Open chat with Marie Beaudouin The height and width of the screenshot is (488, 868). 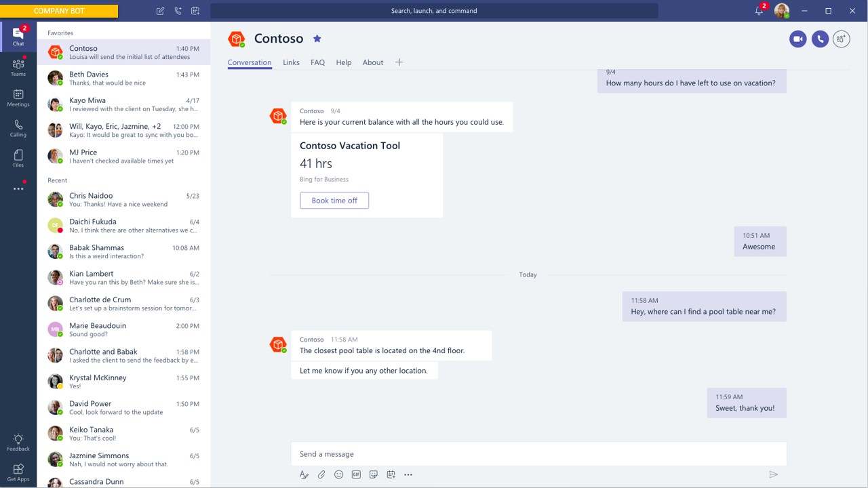click(123, 329)
